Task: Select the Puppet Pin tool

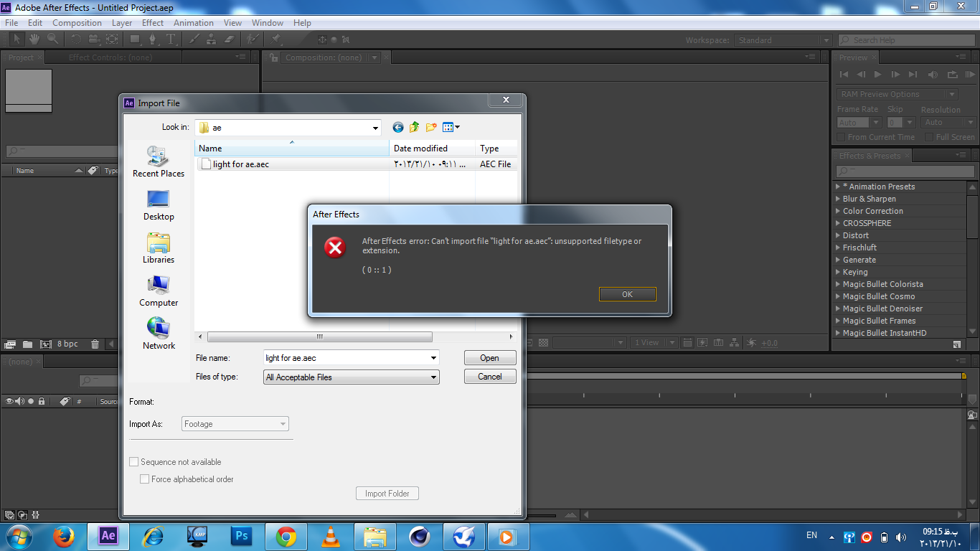Action: click(x=276, y=39)
